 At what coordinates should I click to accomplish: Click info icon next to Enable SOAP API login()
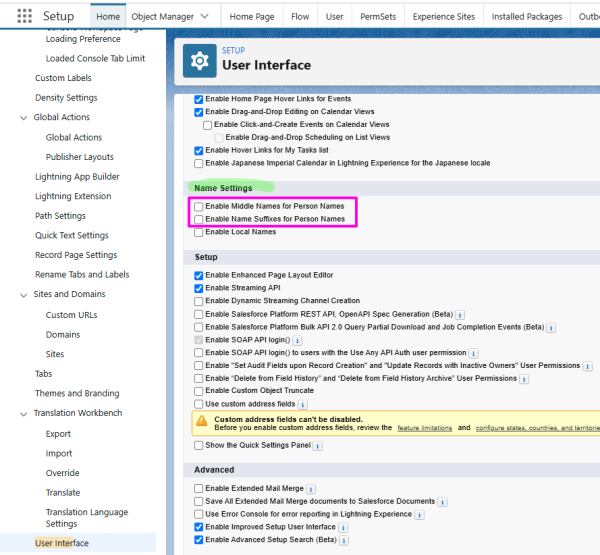point(297,340)
